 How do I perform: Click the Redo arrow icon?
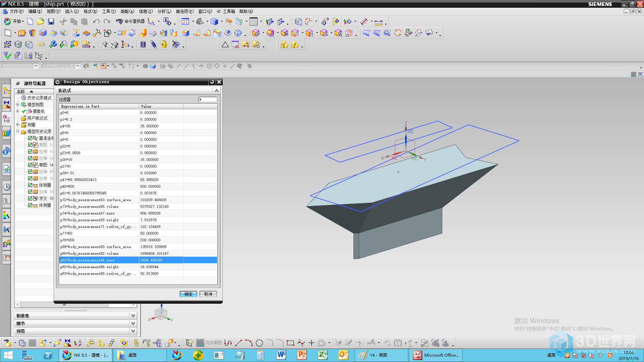[107, 21]
